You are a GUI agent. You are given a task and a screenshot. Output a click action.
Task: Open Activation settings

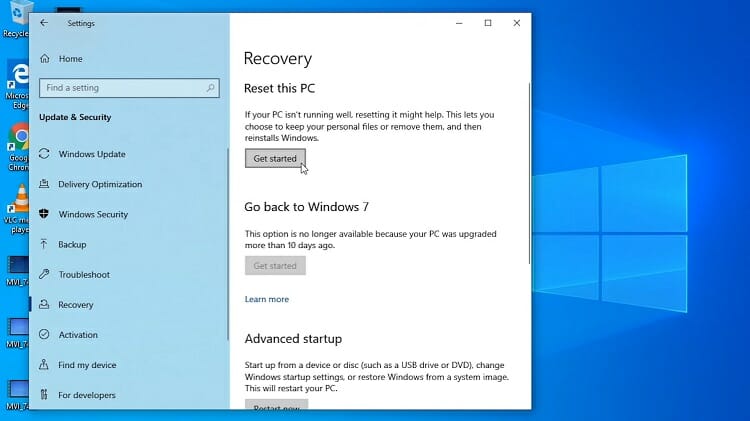[x=78, y=335]
